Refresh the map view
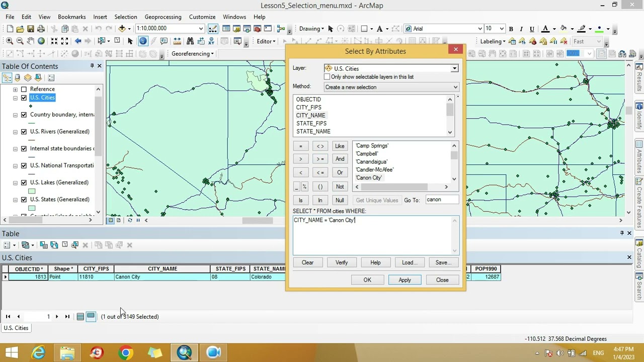 tap(130, 220)
